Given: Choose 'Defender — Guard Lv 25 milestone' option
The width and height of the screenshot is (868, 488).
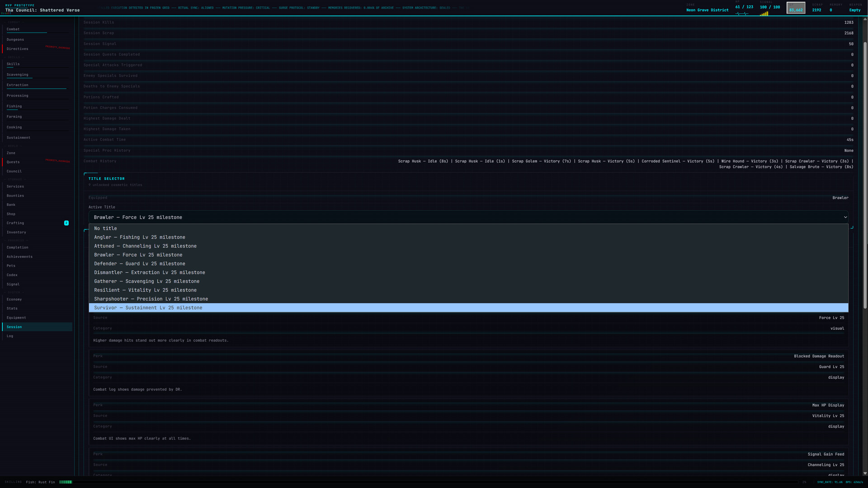Looking at the screenshot, I should click(139, 264).
